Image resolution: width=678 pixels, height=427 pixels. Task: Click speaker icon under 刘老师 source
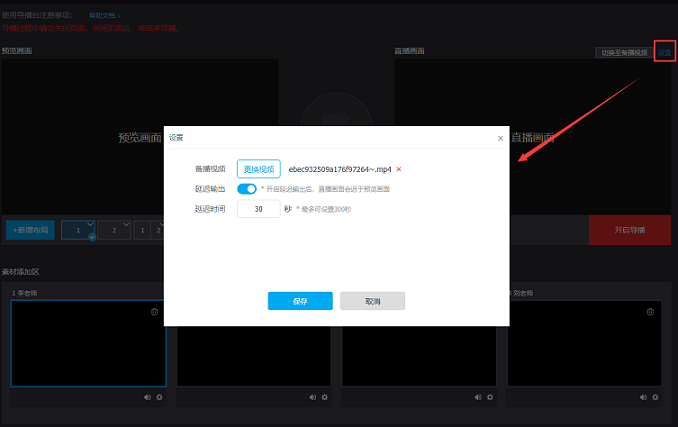point(642,397)
